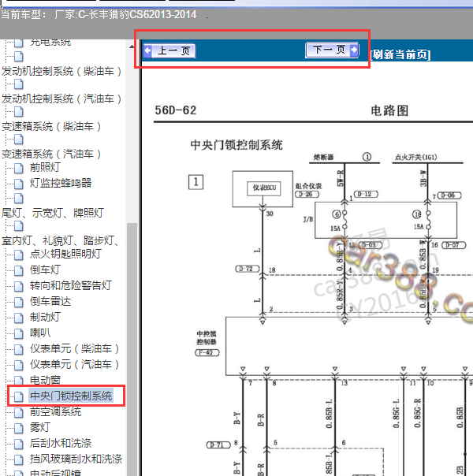Click the tree panel scroll-up arrow
The width and height of the screenshot is (473, 476).
click(x=132, y=46)
